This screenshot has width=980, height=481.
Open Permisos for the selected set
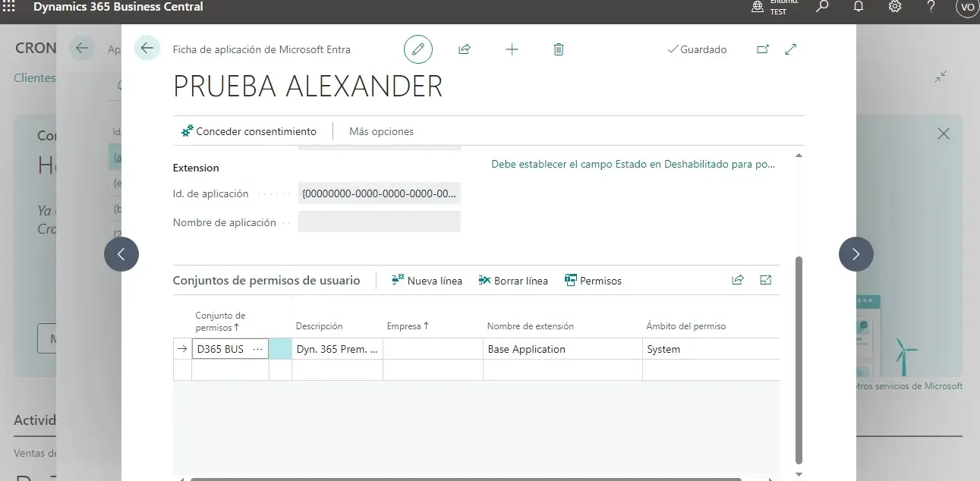click(593, 281)
